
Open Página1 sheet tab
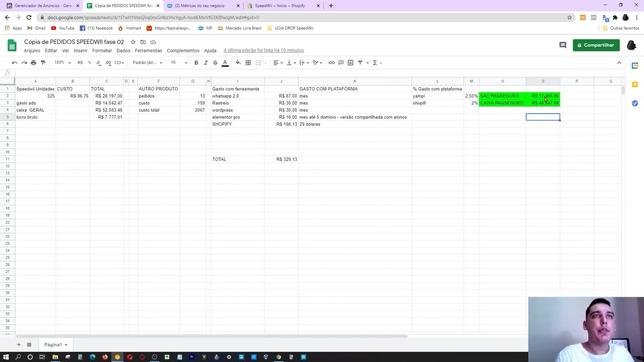click(x=55, y=345)
